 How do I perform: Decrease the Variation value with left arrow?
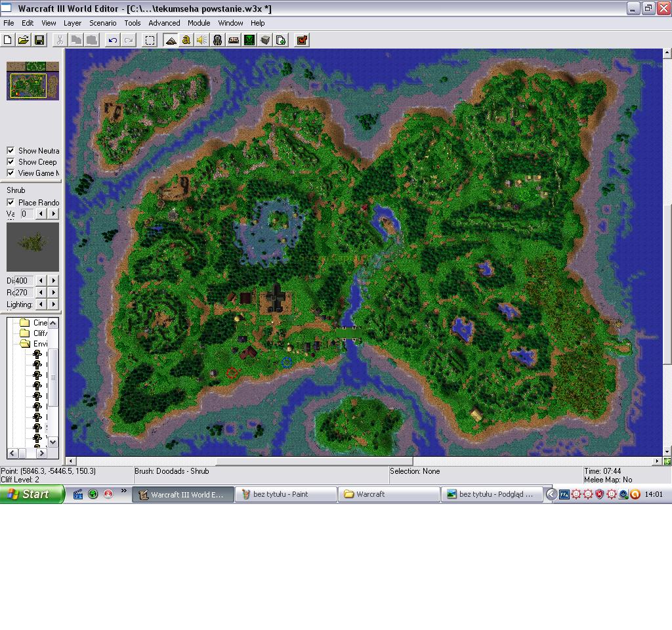[41, 213]
